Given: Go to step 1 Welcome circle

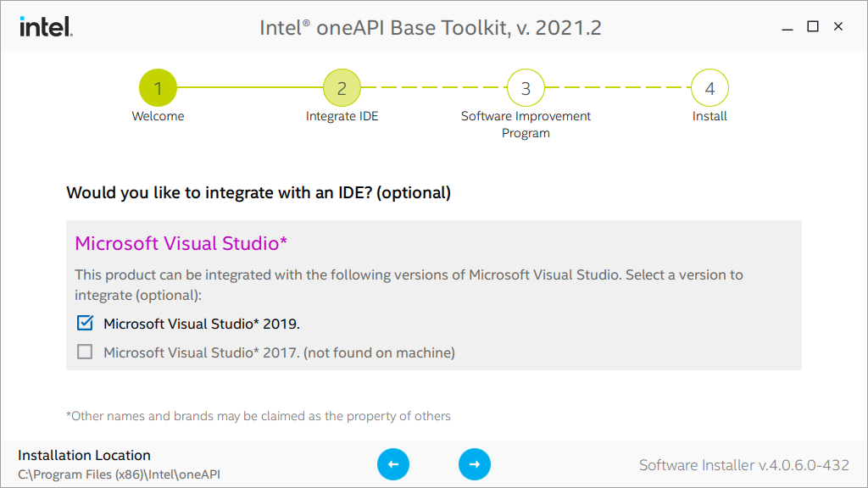Looking at the screenshot, I should click(x=158, y=88).
